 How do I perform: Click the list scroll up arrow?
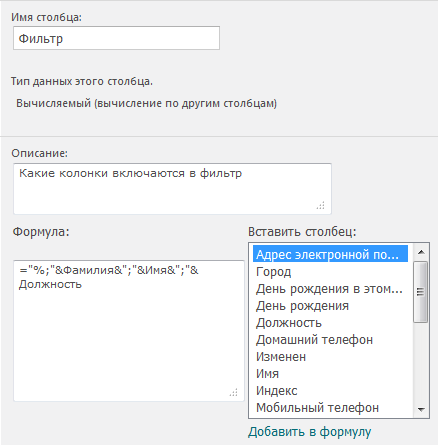tap(421, 252)
